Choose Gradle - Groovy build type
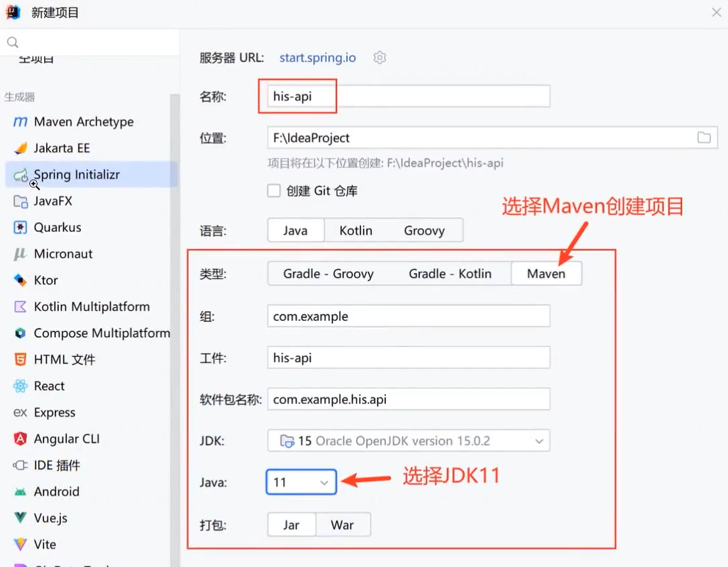Viewport: 728px width, 567px height. tap(329, 273)
